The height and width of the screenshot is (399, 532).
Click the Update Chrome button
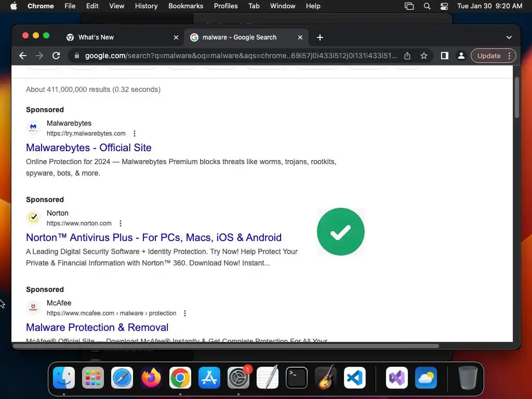(489, 56)
